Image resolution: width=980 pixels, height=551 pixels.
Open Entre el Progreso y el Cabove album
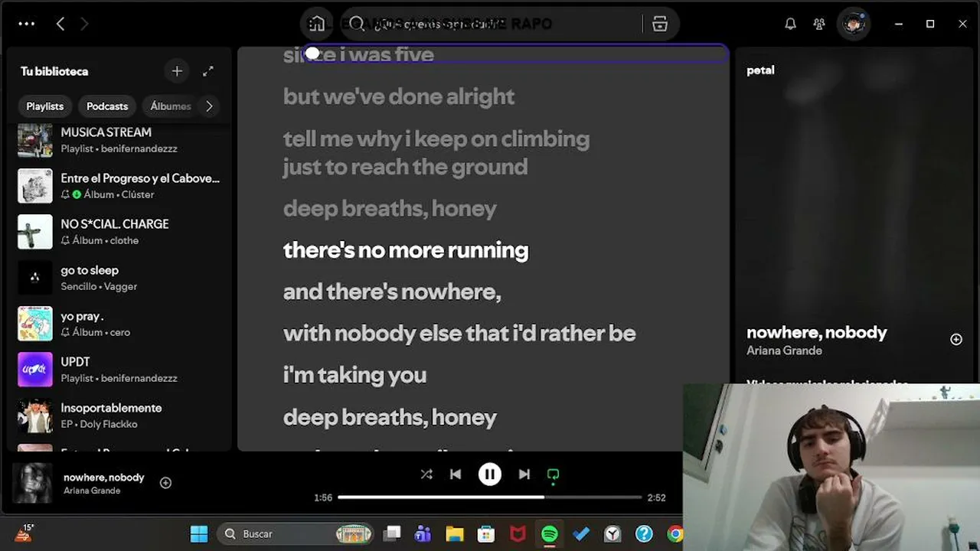point(119,186)
